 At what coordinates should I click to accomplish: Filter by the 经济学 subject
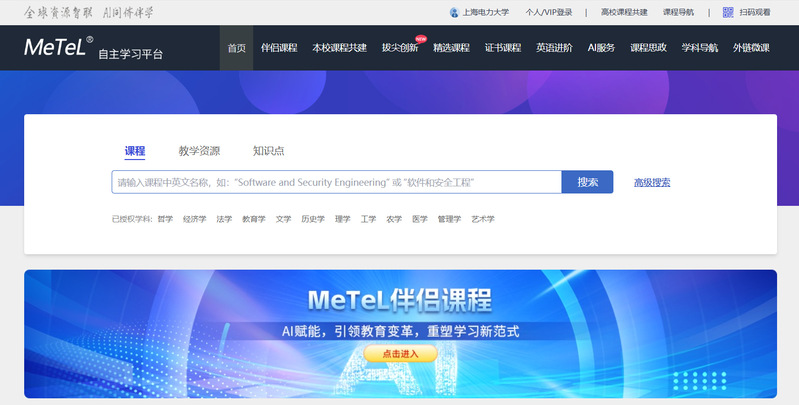[194, 219]
